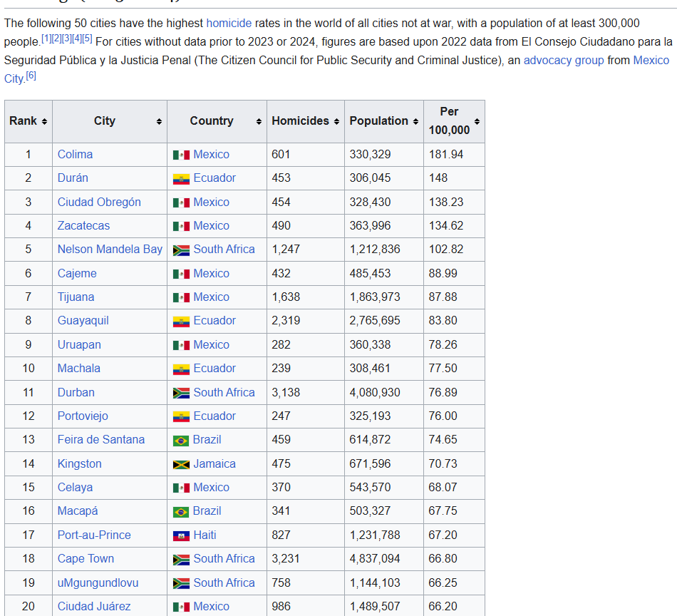The width and height of the screenshot is (677, 616).
Task: Open the Jamaica country link
Action: (215, 464)
